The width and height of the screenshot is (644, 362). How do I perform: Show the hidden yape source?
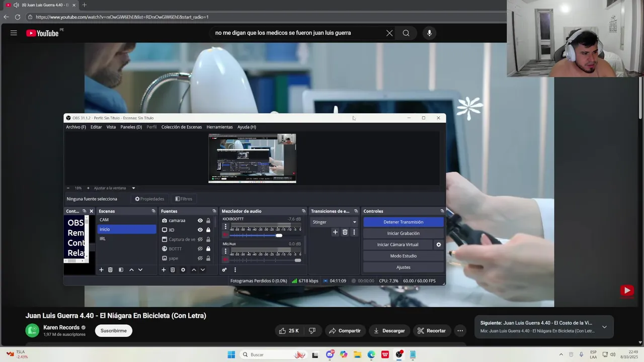click(x=200, y=258)
